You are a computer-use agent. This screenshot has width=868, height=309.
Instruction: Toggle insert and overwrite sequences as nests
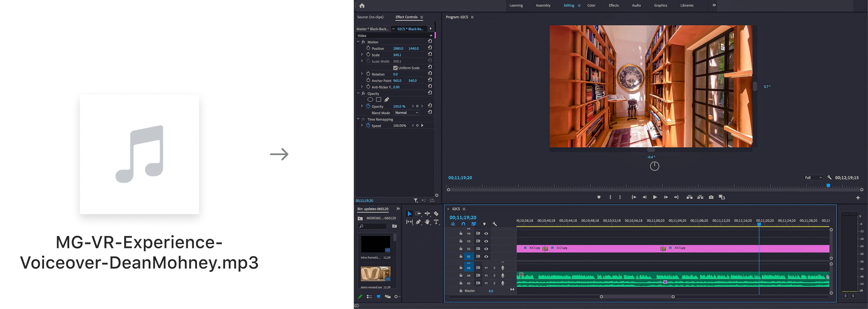tap(453, 224)
